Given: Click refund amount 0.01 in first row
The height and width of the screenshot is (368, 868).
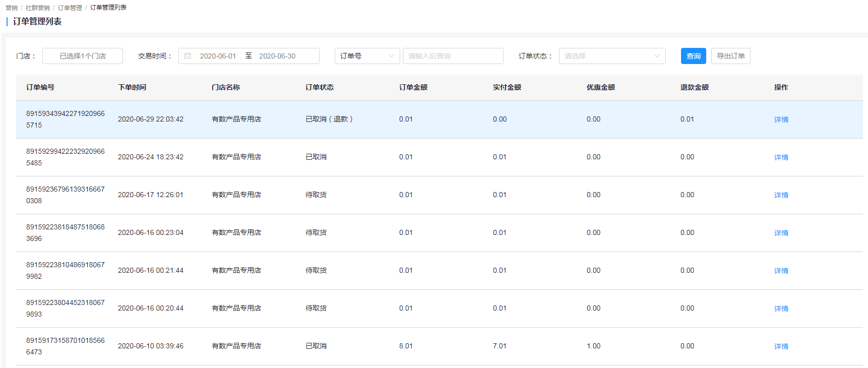Looking at the screenshot, I should 687,119.
